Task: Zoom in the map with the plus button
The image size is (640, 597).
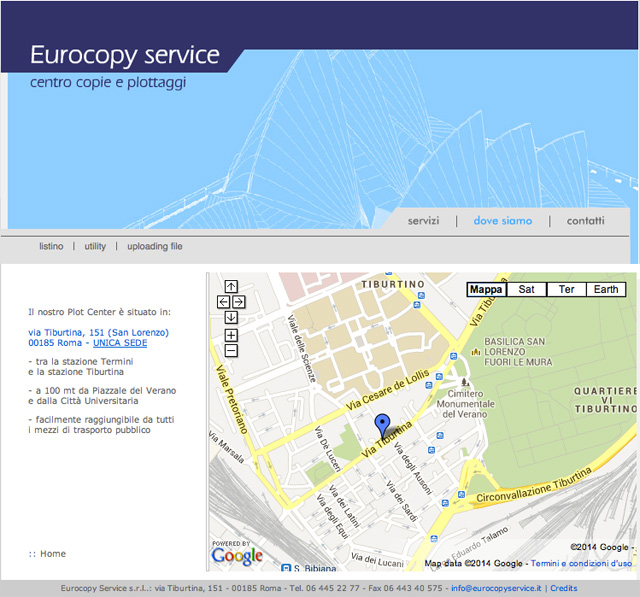Action: click(x=231, y=335)
